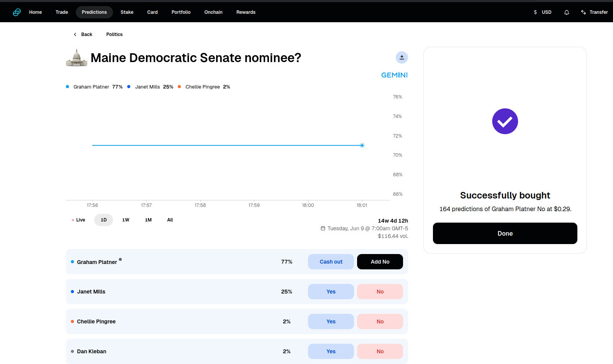Click the 77% value in Graham Platner's row
The width and height of the screenshot is (613, 364).
(287, 262)
